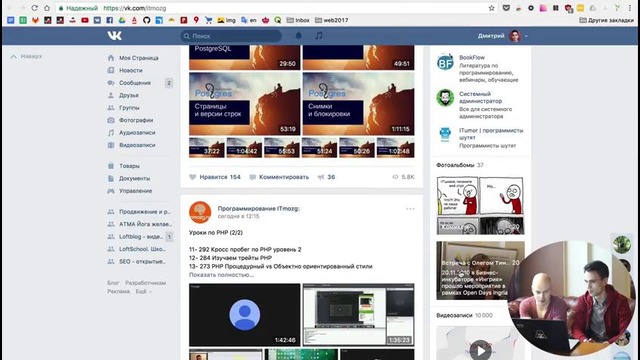Open the Фотоальбомы section header

460,165
